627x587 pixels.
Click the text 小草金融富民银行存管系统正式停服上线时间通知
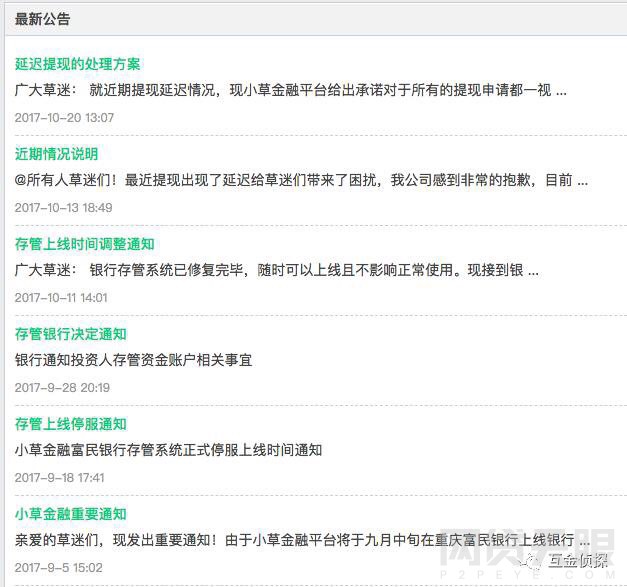click(x=168, y=450)
